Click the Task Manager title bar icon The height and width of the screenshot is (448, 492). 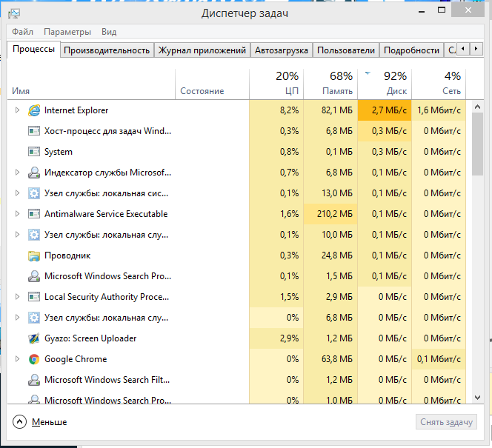(14, 13)
